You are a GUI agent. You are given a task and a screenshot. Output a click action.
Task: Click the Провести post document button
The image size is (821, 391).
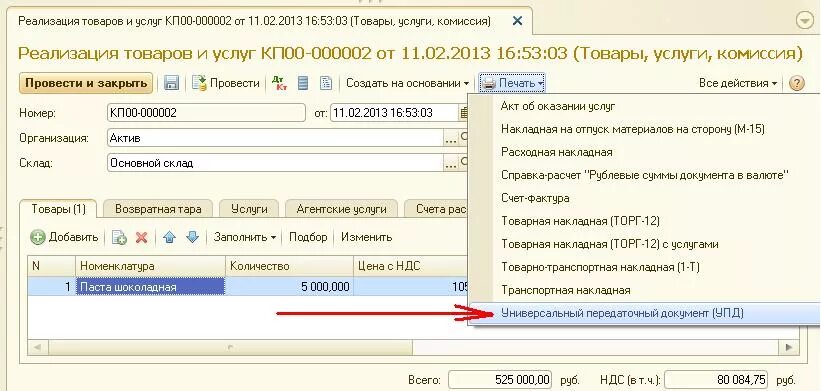[226, 83]
